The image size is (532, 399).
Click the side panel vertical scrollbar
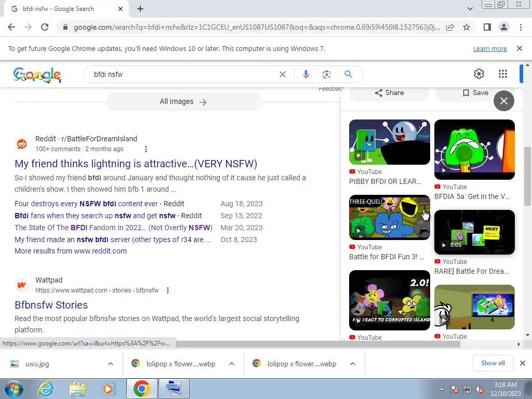click(x=527, y=177)
